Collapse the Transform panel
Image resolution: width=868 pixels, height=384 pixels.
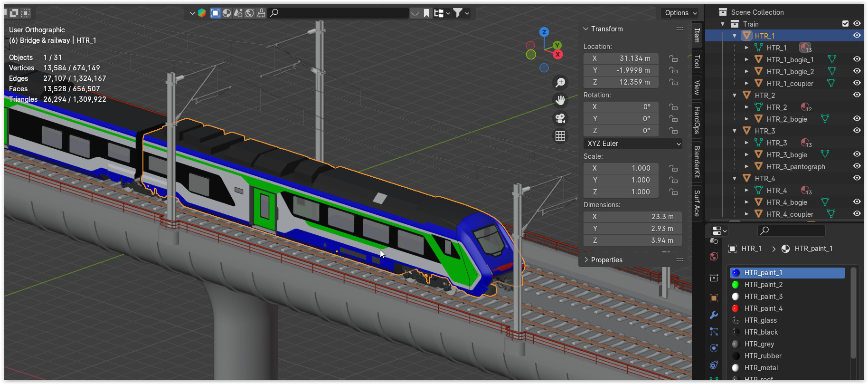point(586,29)
